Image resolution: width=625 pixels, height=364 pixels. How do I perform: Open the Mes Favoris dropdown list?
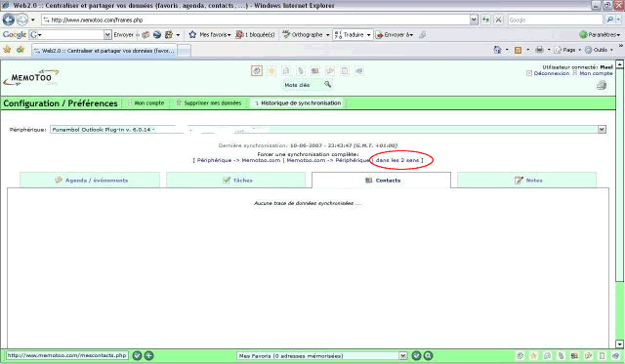point(403,355)
